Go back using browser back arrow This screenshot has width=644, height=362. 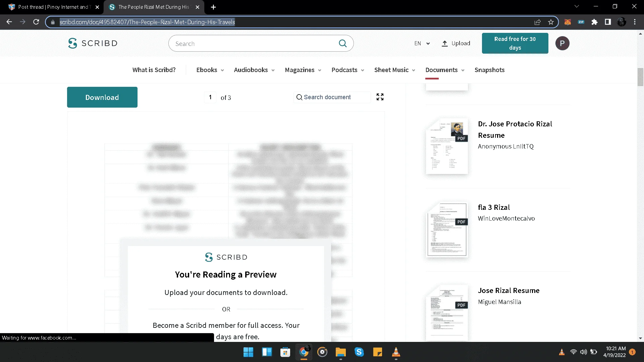coord(9,22)
